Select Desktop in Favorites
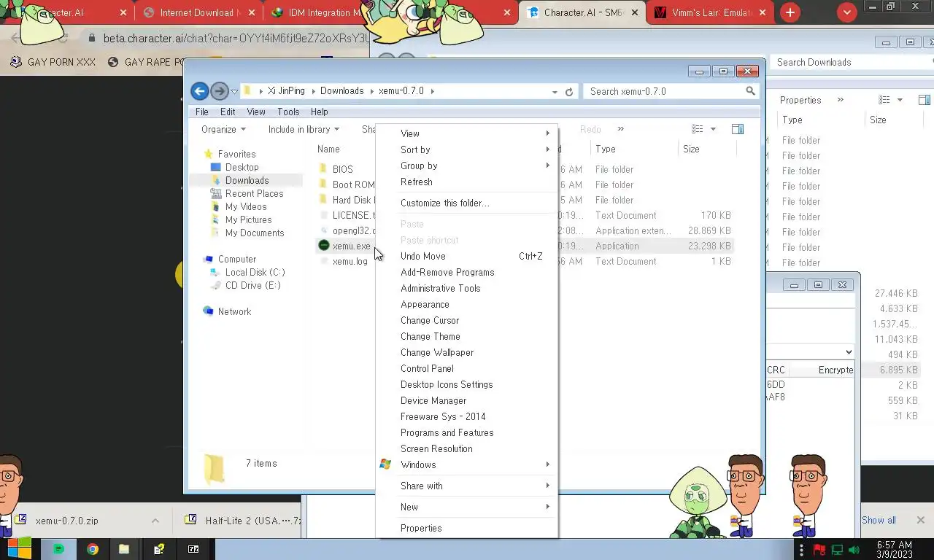Image resolution: width=934 pixels, height=560 pixels. (x=242, y=167)
